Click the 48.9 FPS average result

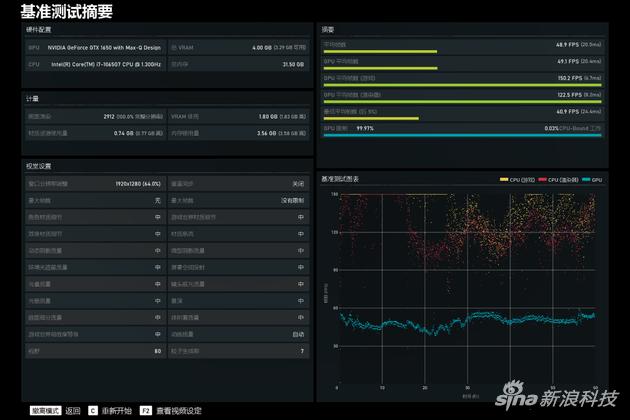click(x=567, y=45)
